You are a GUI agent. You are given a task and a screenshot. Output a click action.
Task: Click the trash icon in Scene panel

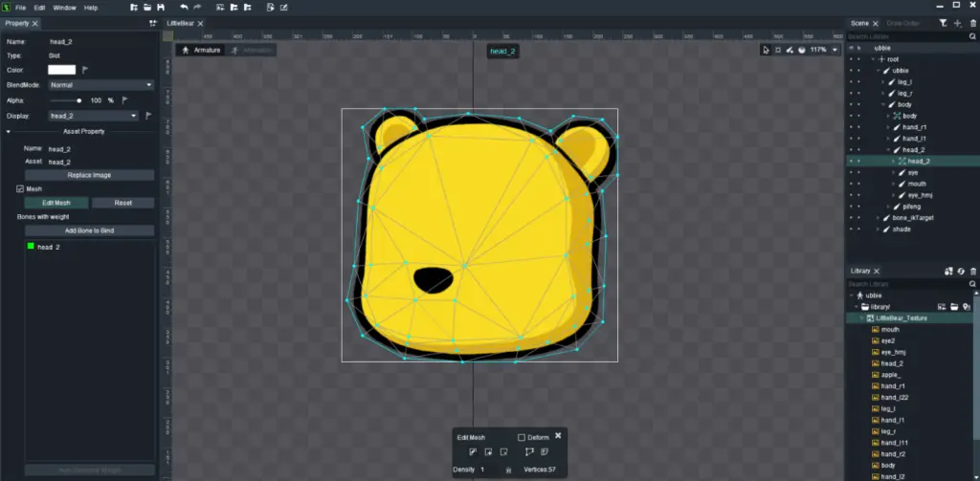click(972, 23)
